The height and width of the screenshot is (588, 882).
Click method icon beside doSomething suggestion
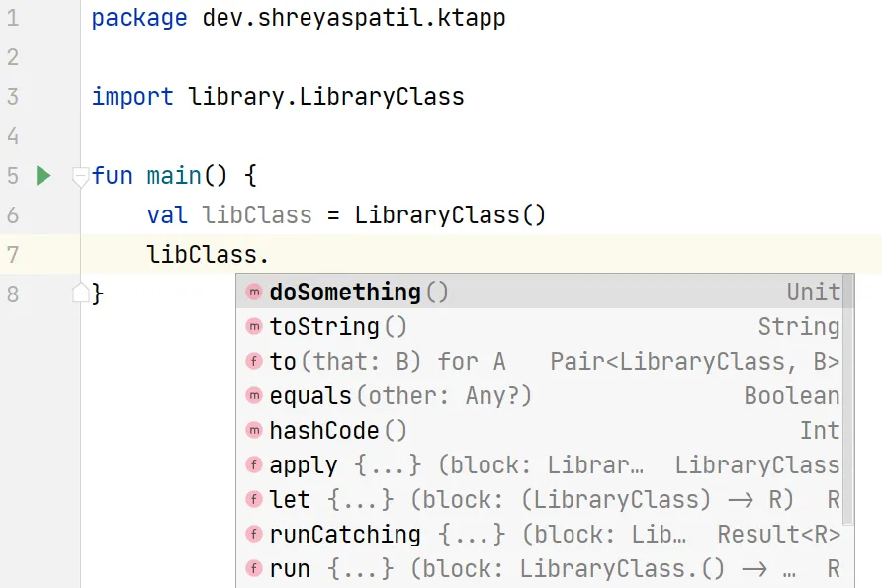pos(254,293)
